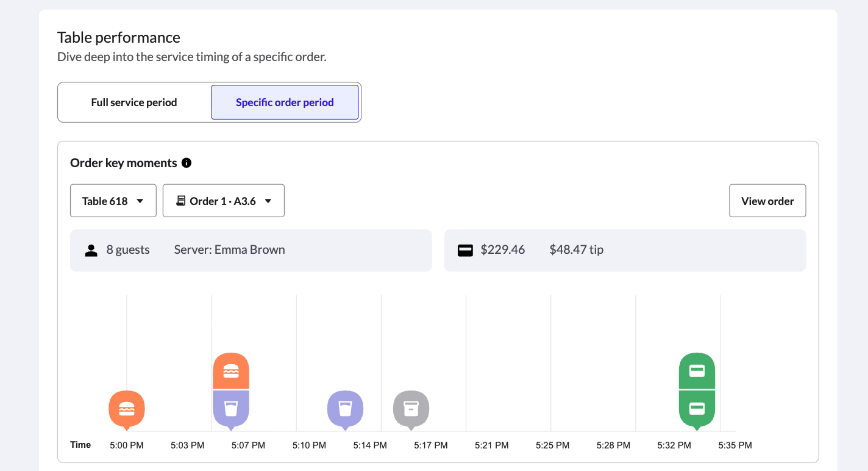Select the orange burger marker stacked above drink
Viewport: 868px width, 471px height.
click(x=231, y=371)
